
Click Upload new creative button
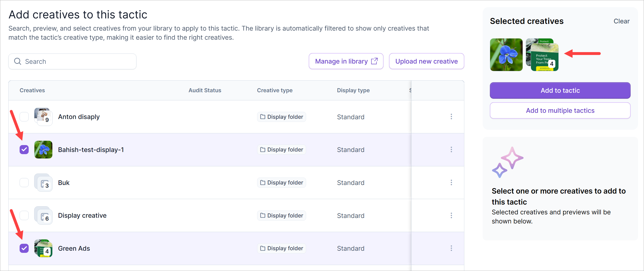pos(426,61)
